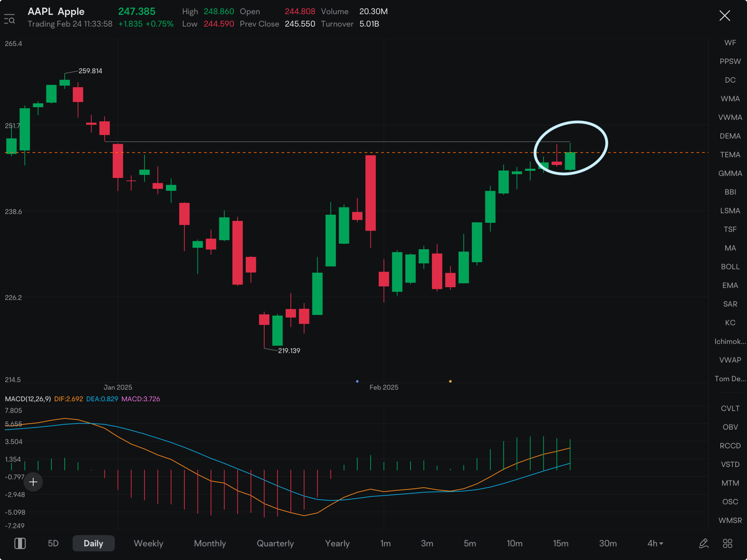
Task: Select the EMA indicator
Action: 730,286
